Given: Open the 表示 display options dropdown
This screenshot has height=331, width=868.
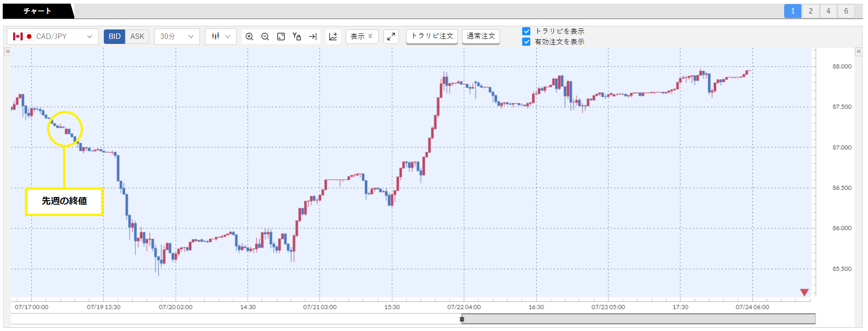Looking at the screenshot, I should (362, 37).
